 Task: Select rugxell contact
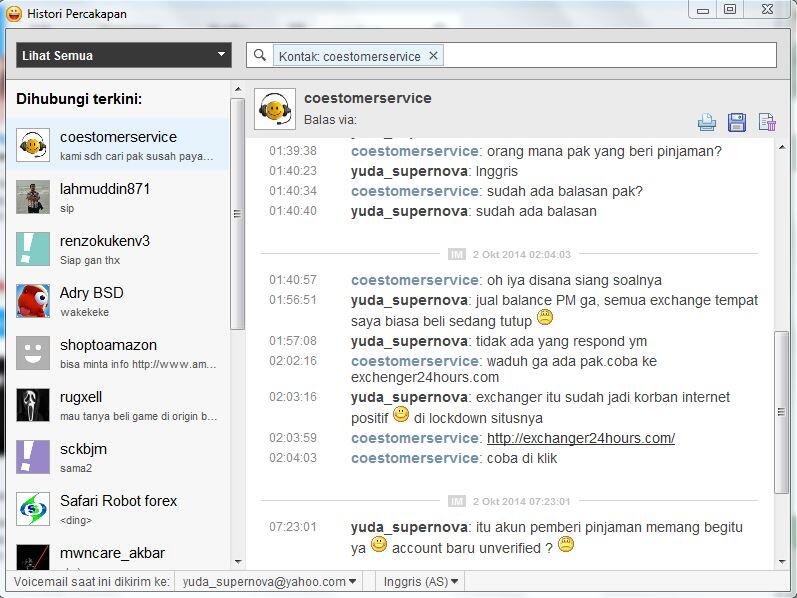click(118, 405)
